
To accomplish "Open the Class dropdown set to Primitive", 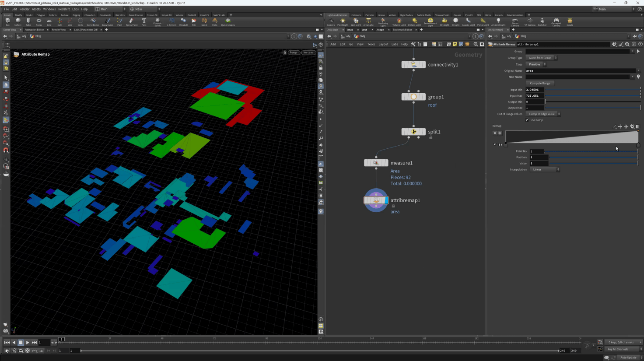I will 536,64.
